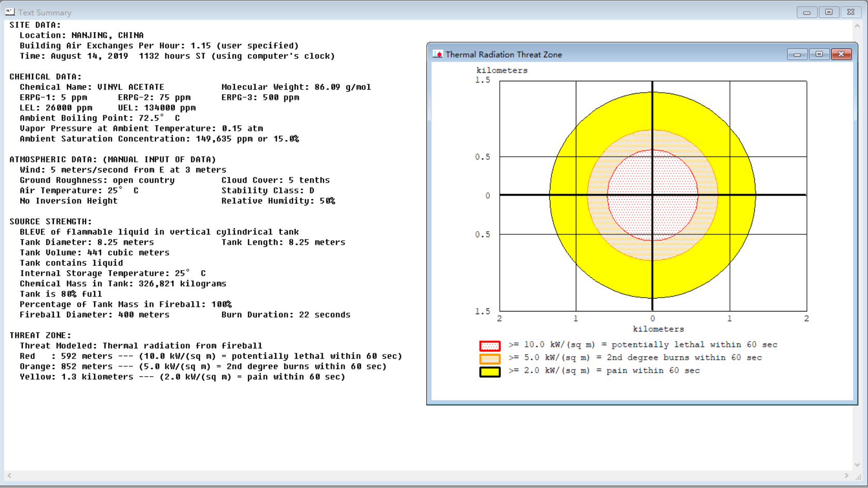Screen dimensions: 868x488
Task: Click 'Tank Volume: 441 cubic meters'
Action: (95, 253)
